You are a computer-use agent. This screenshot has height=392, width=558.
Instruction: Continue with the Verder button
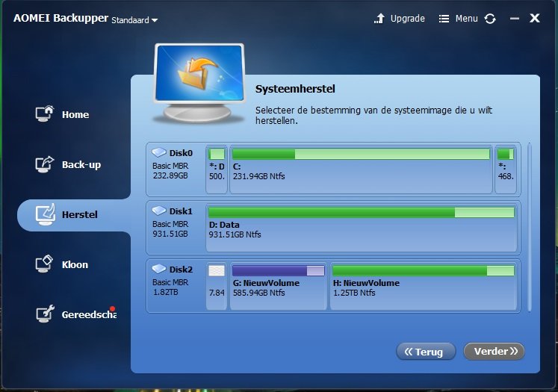point(494,351)
